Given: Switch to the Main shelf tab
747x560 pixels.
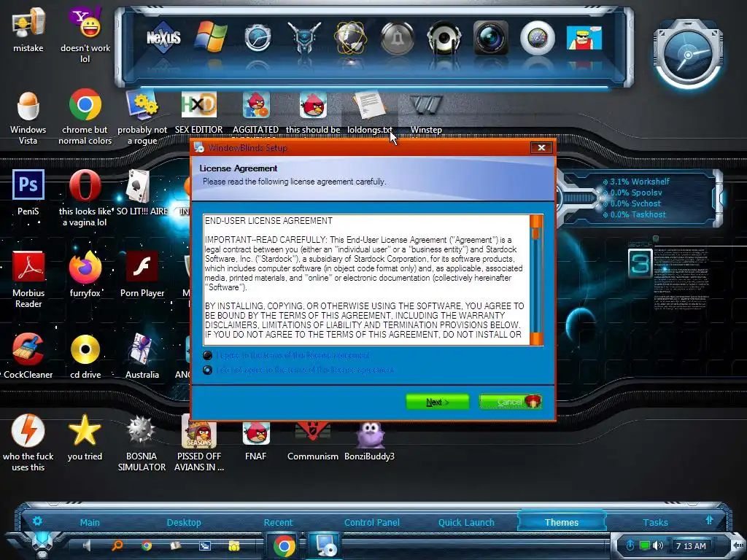Looking at the screenshot, I should pos(90,522).
